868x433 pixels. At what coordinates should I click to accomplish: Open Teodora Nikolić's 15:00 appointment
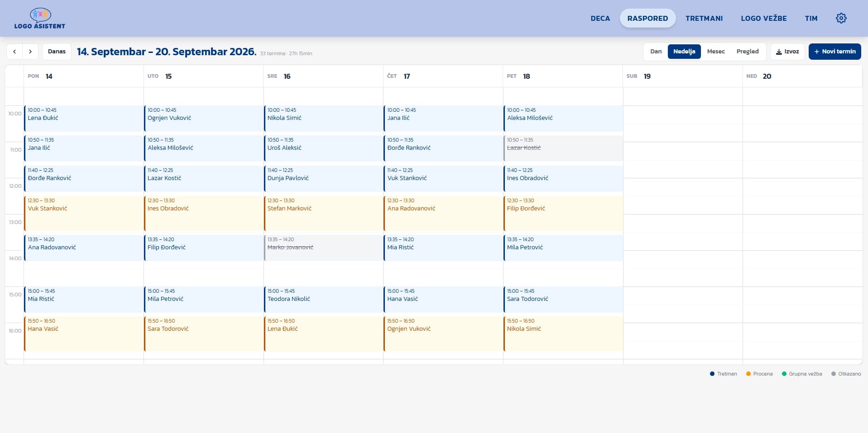tap(323, 300)
